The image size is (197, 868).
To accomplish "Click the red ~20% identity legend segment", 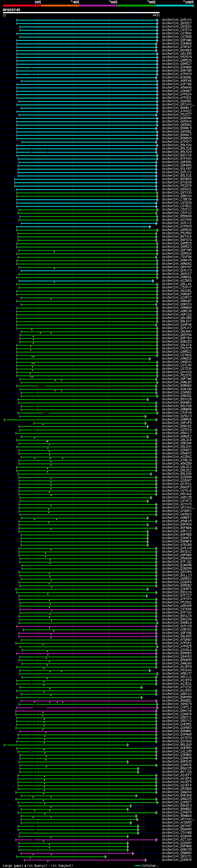I will 22,6.
